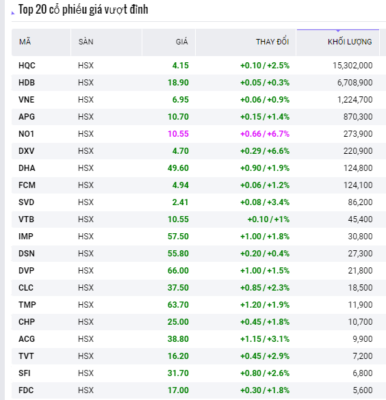Select HSX exchange in the NO1 row
Viewport: 386px width, 400px height.
click(x=86, y=134)
